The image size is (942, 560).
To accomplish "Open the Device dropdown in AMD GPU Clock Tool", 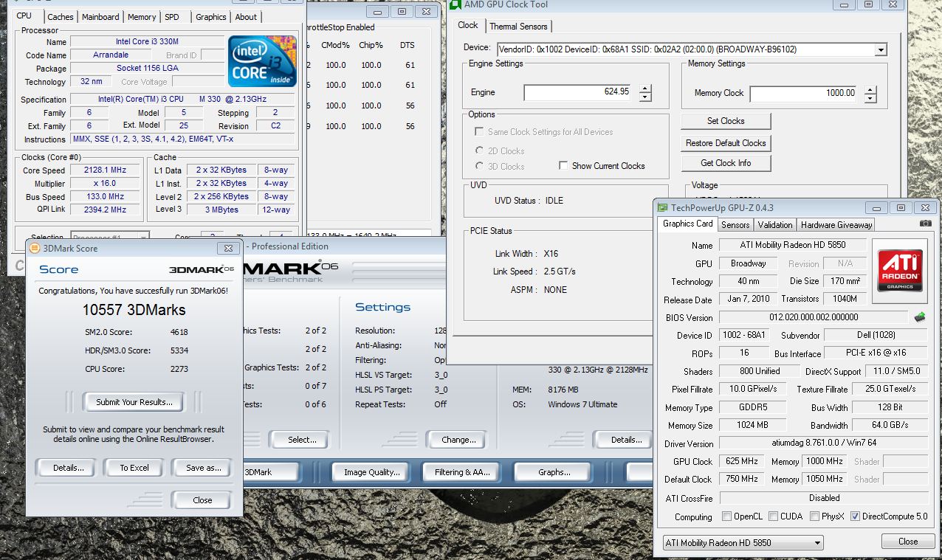I will point(880,49).
